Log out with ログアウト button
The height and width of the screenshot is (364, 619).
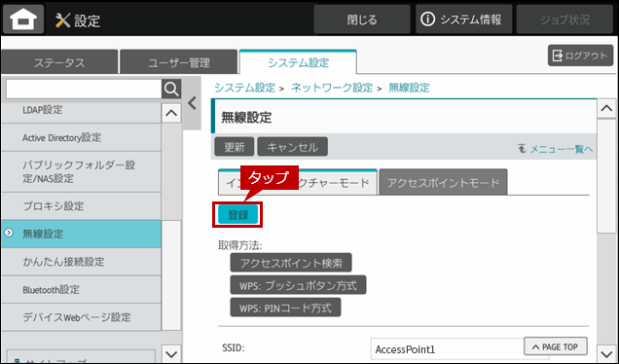tap(580, 55)
